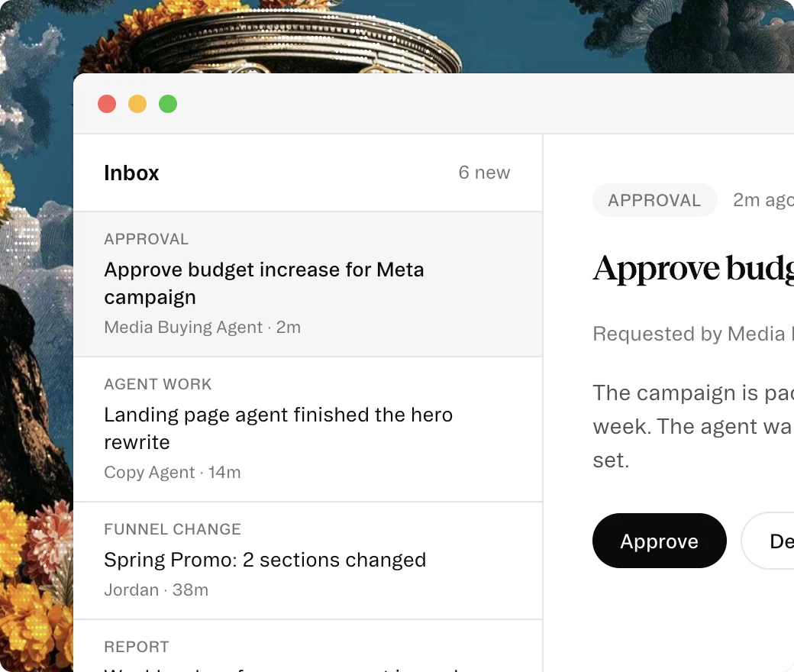The width and height of the screenshot is (794, 672).
Task: Click the partially visible button next to Approve
Action: (x=768, y=541)
